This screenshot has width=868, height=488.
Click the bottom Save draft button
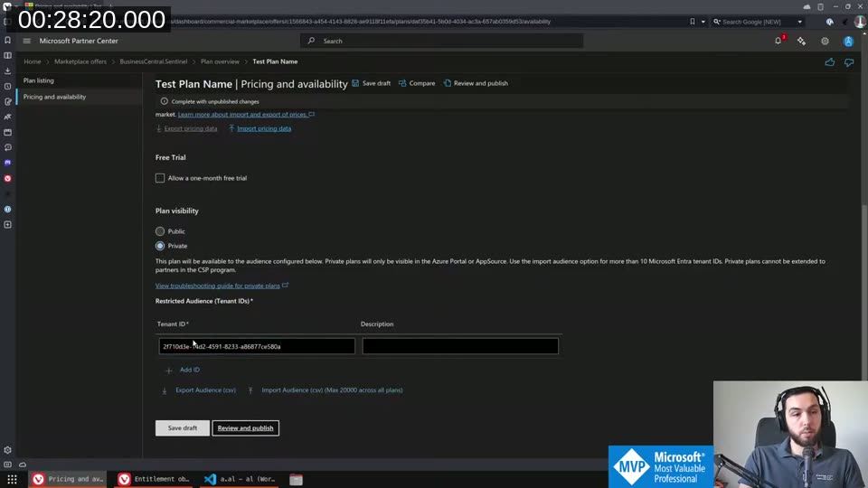[182, 427]
